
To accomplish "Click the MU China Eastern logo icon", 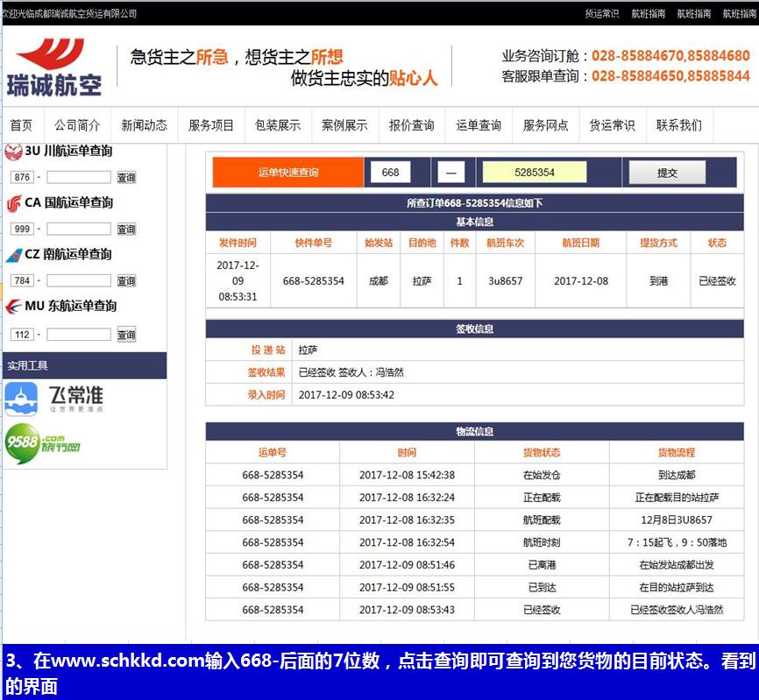I will pyautogui.click(x=13, y=307).
